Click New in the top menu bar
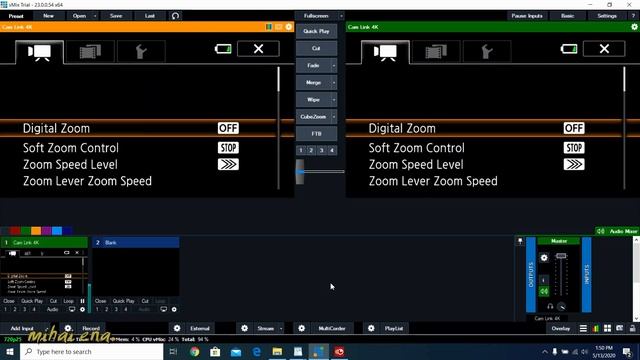 point(49,16)
